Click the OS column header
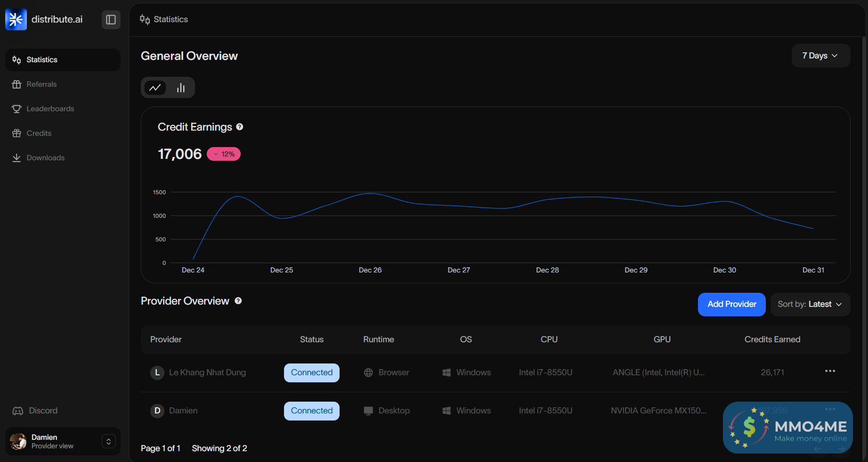868x462 pixels. (x=466, y=339)
